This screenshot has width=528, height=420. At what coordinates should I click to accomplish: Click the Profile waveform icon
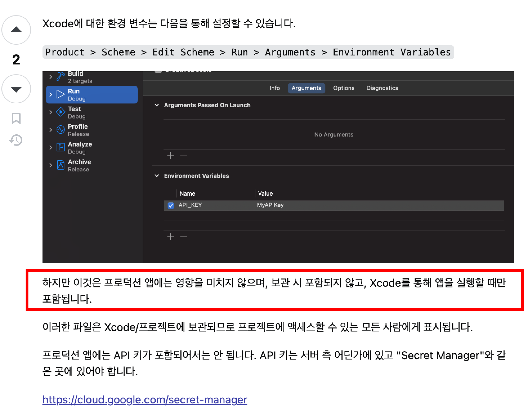click(x=61, y=129)
